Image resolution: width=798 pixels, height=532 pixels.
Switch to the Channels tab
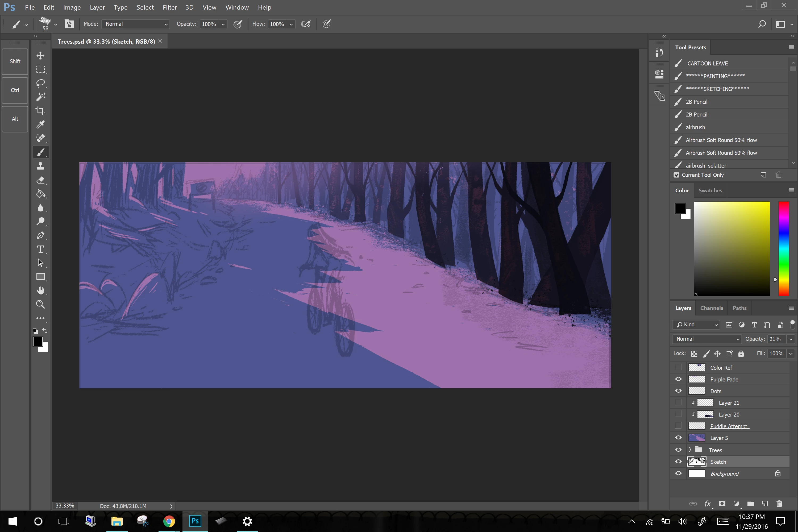click(x=712, y=308)
